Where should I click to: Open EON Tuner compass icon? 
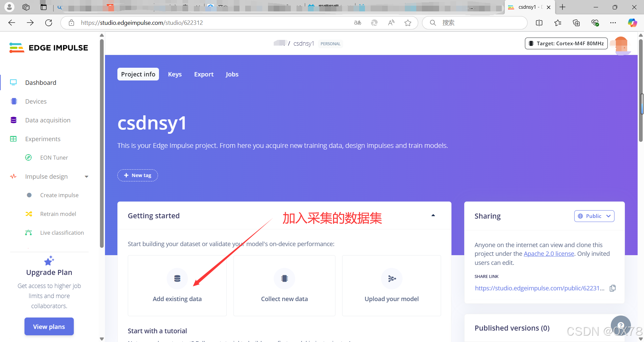[x=29, y=158]
